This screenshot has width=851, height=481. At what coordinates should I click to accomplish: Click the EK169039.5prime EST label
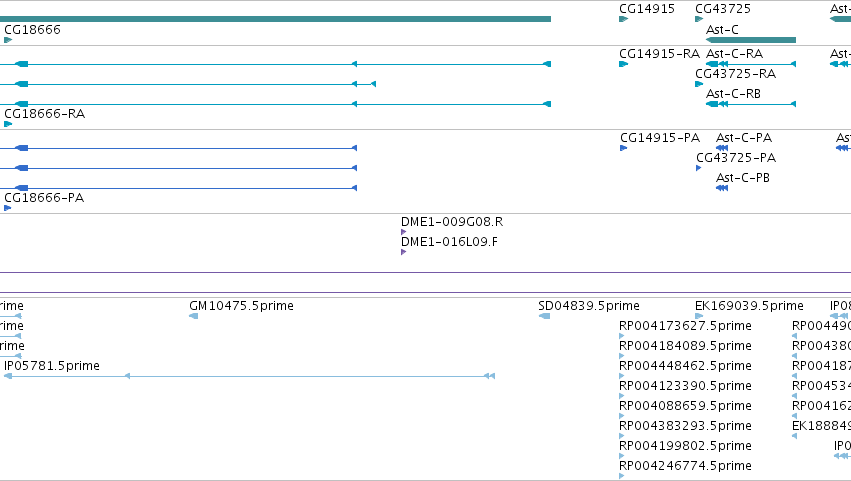click(749, 306)
